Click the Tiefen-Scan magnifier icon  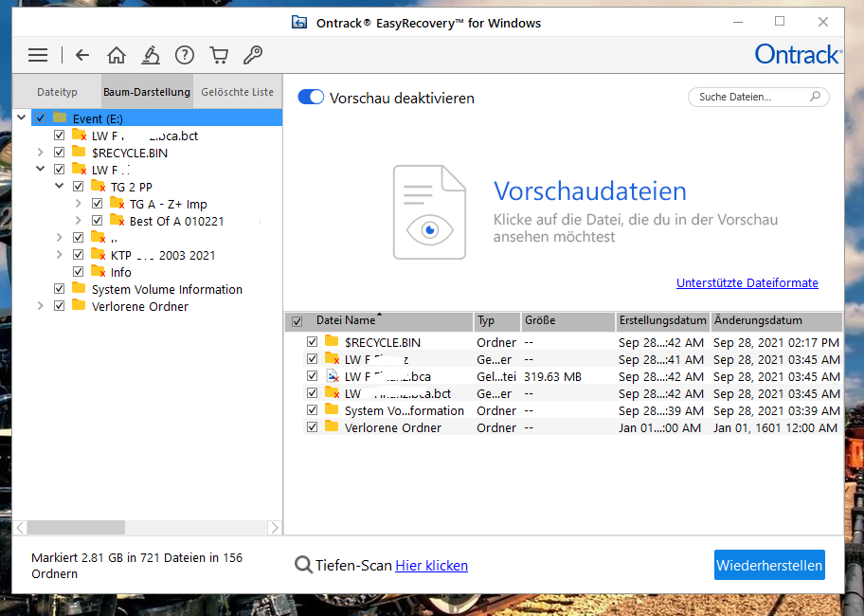point(303,565)
